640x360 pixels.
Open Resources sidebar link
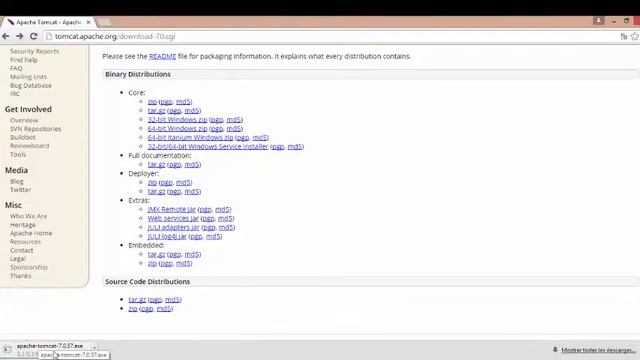click(25, 242)
